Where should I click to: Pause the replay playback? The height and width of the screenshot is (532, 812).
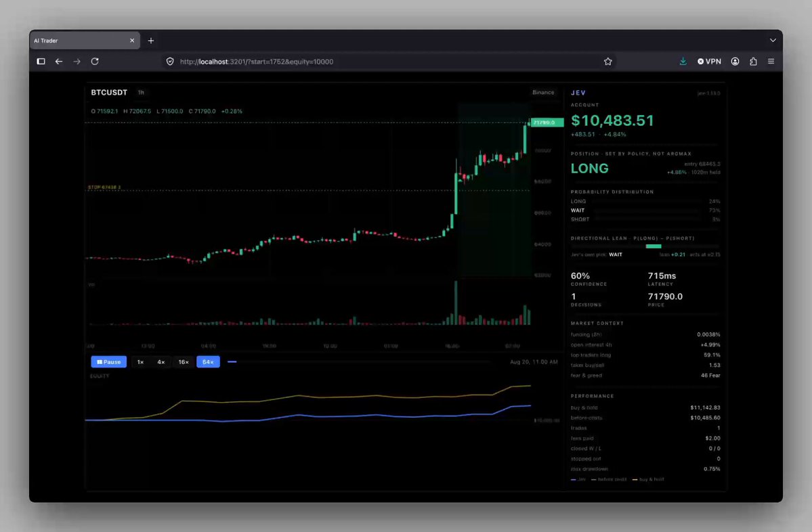tap(109, 361)
